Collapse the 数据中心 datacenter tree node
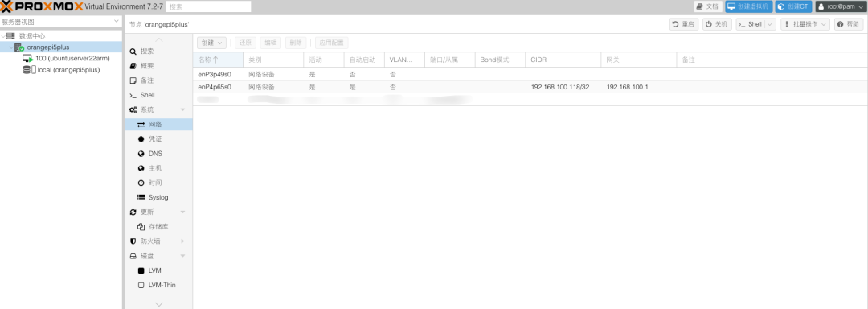The width and height of the screenshot is (868, 309). pos(3,36)
